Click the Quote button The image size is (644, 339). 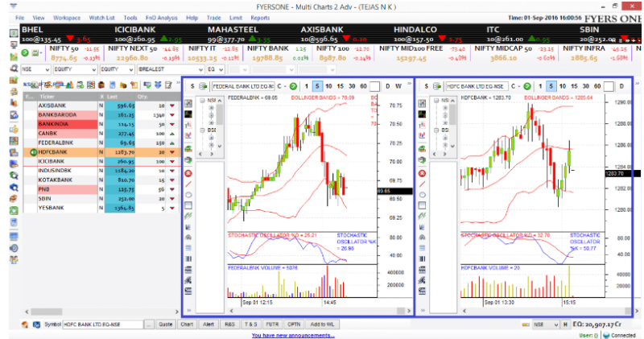[166, 325]
